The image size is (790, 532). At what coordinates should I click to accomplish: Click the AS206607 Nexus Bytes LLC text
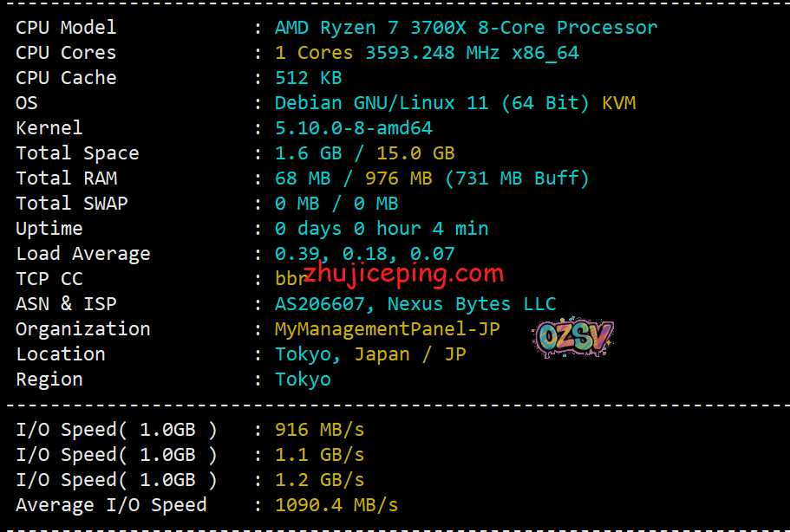(x=415, y=304)
